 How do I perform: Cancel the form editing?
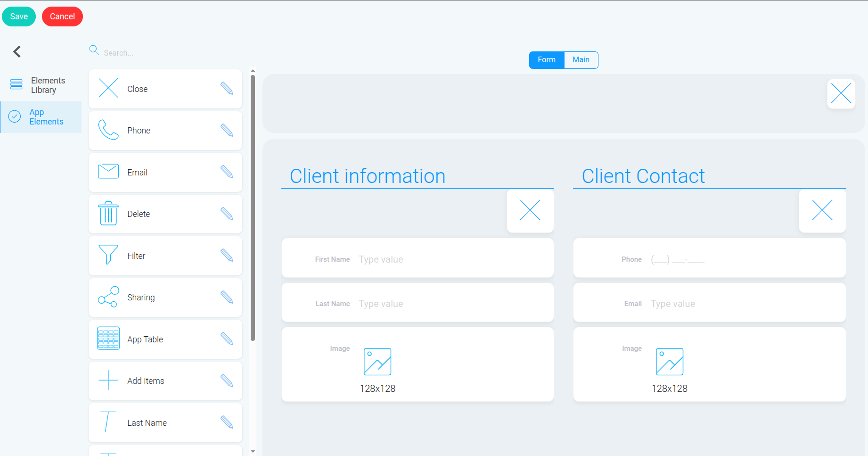62,17
